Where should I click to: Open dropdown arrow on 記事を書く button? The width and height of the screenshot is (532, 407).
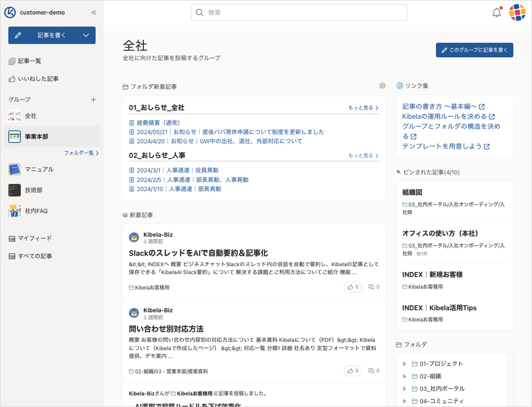(87, 35)
